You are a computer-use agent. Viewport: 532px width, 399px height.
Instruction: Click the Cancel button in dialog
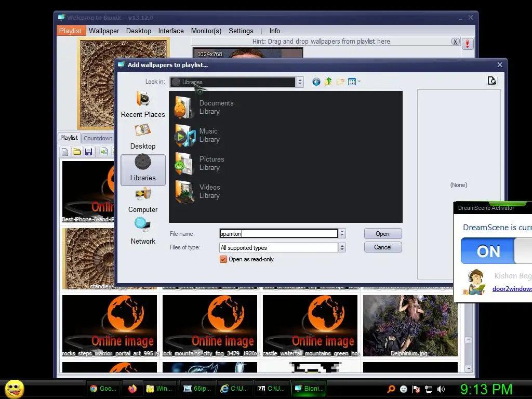tap(383, 247)
